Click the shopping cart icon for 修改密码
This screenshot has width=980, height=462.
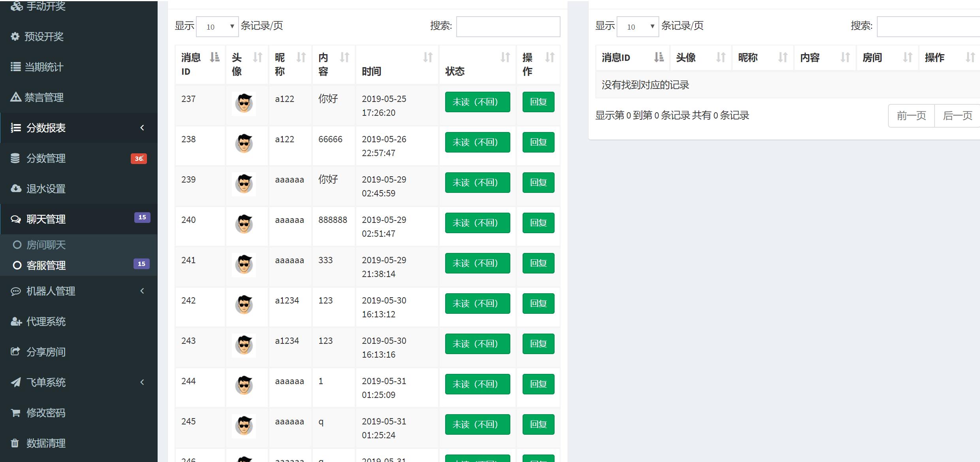click(x=15, y=413)
